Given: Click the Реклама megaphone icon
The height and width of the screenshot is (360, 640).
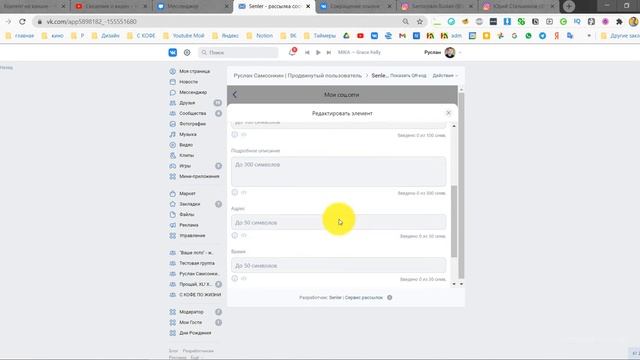Looking at the screenshot, I should [x=172, y=225].
